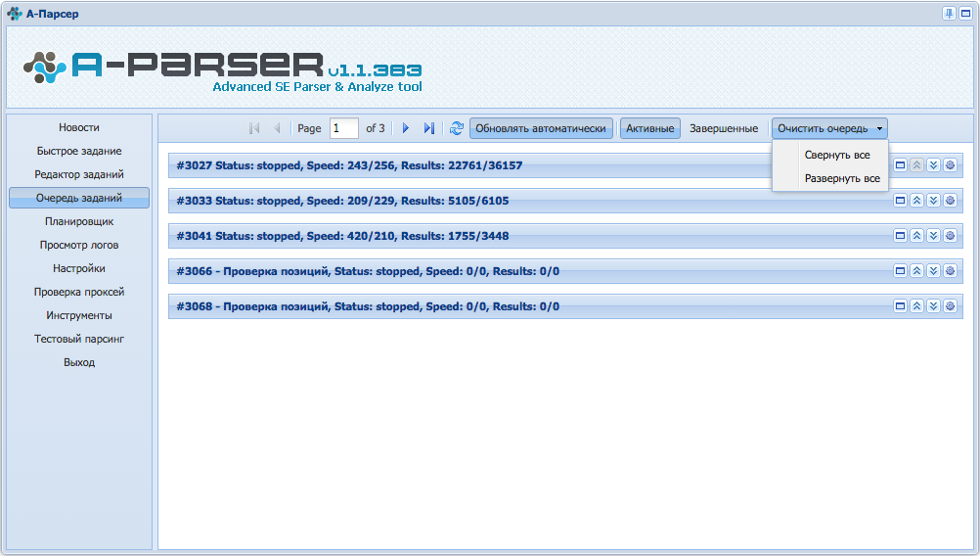Screen dimensions: 980x556
Task: Open gear settings for task #3027
Action: pyautogui.click(x=950, y=165)
